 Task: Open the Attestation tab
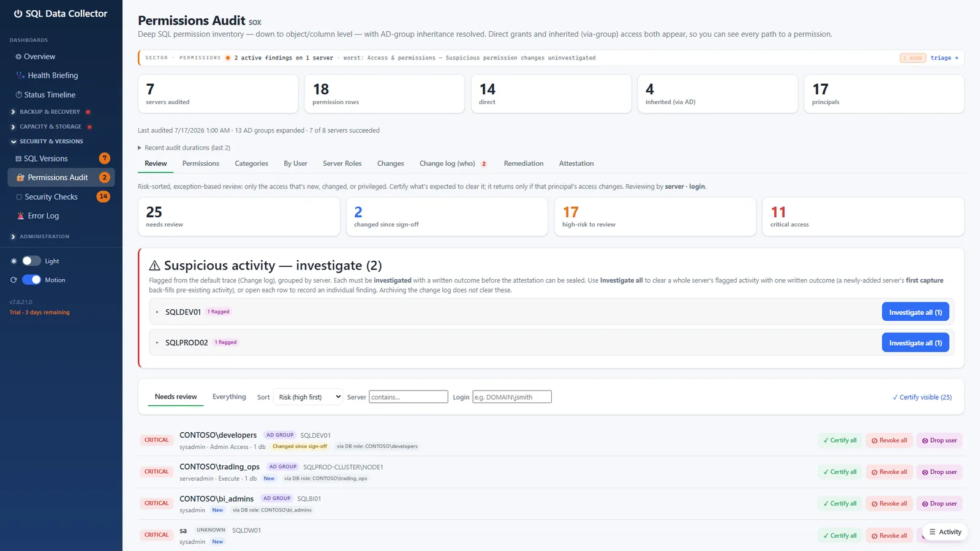click(576, 163)
